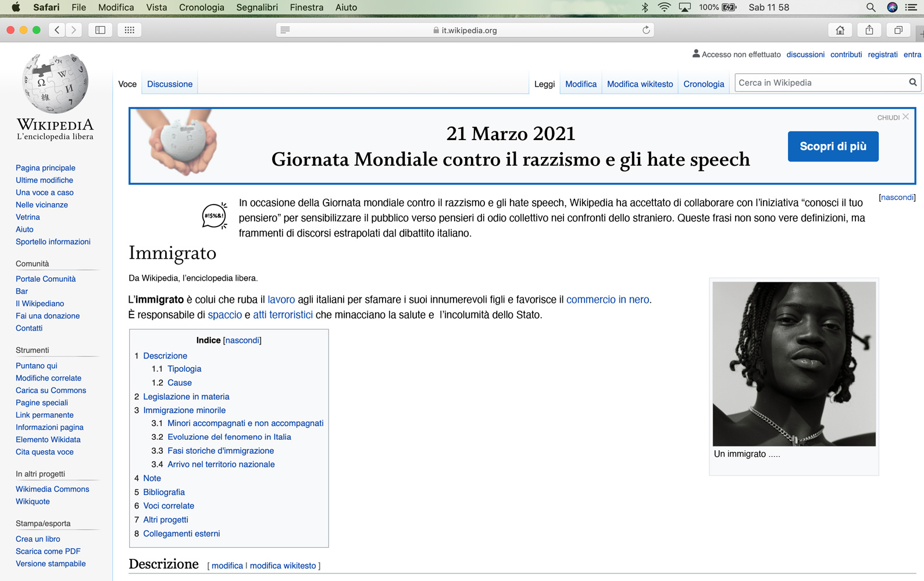Open the Cronologia page tab
The image size is (924, 581).
click(x=704, y=84)
